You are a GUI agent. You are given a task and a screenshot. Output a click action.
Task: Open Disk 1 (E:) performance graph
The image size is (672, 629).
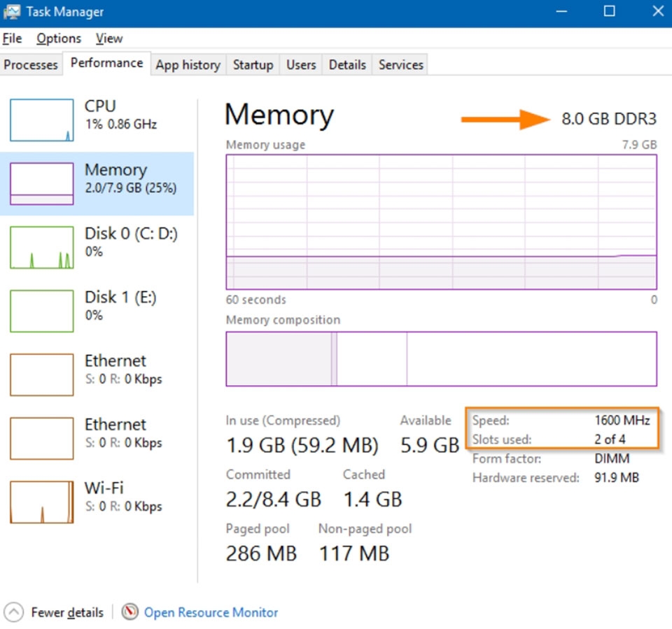coord(41,311)
